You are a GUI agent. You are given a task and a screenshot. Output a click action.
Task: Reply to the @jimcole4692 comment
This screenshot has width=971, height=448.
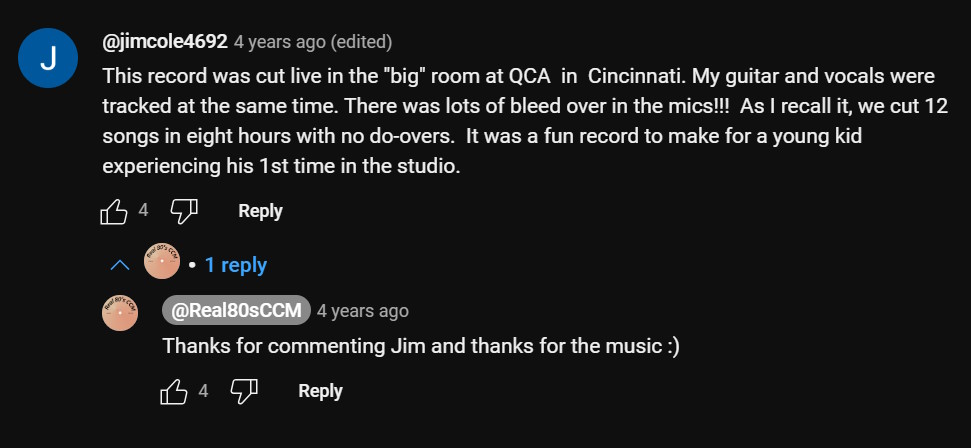point(260,211)
